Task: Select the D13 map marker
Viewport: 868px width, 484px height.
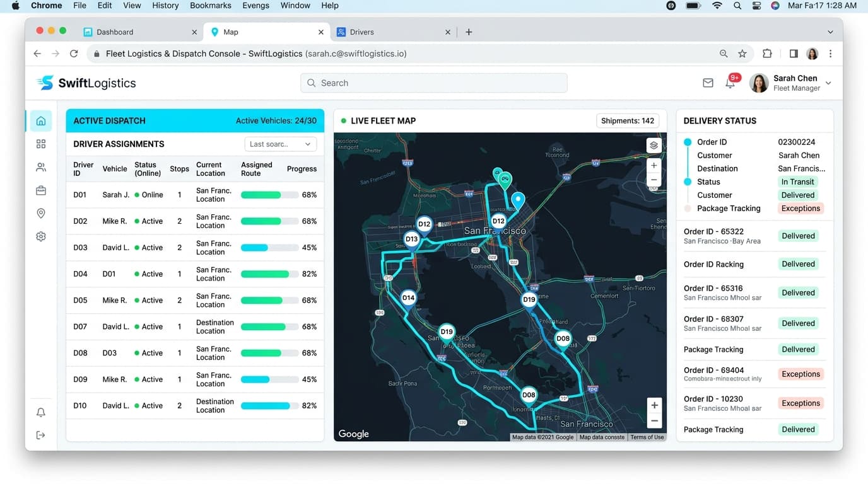Action: (412, 239)
